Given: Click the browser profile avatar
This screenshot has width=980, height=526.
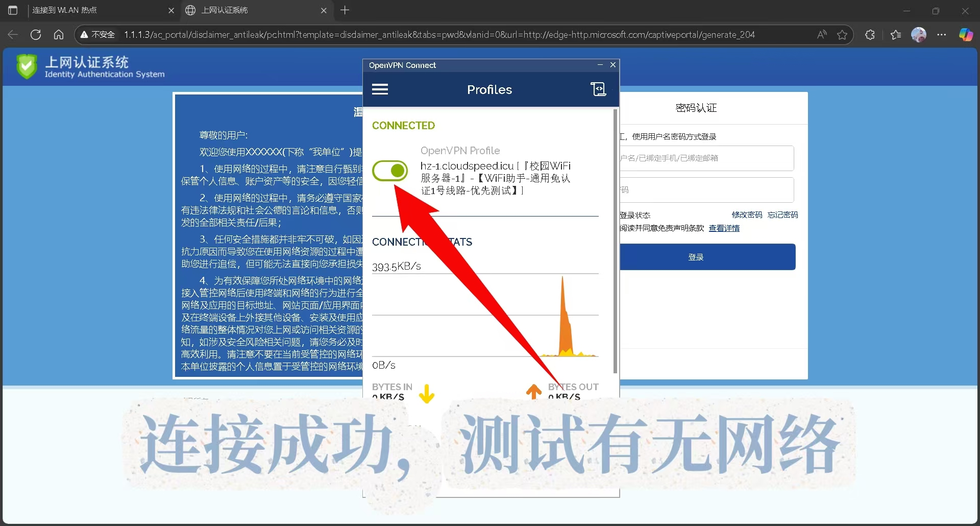Looking at the screenshot, I should point(919,35).
